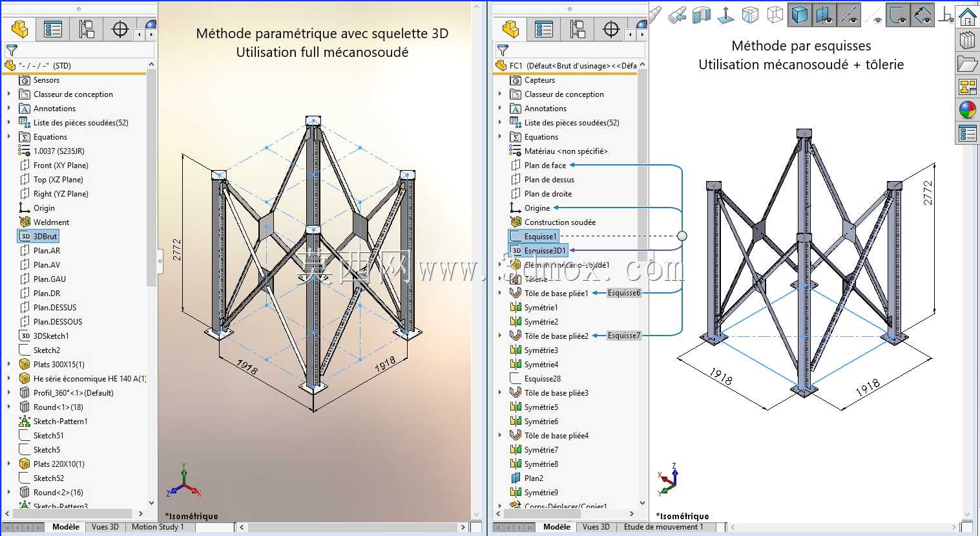Select the wireframe cube display style
This screenshot has height=536, width=980.
click(775, 15)
